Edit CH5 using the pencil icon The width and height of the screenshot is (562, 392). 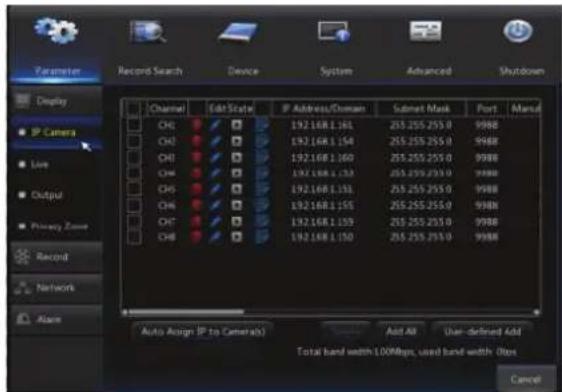[x=215, y=189]
